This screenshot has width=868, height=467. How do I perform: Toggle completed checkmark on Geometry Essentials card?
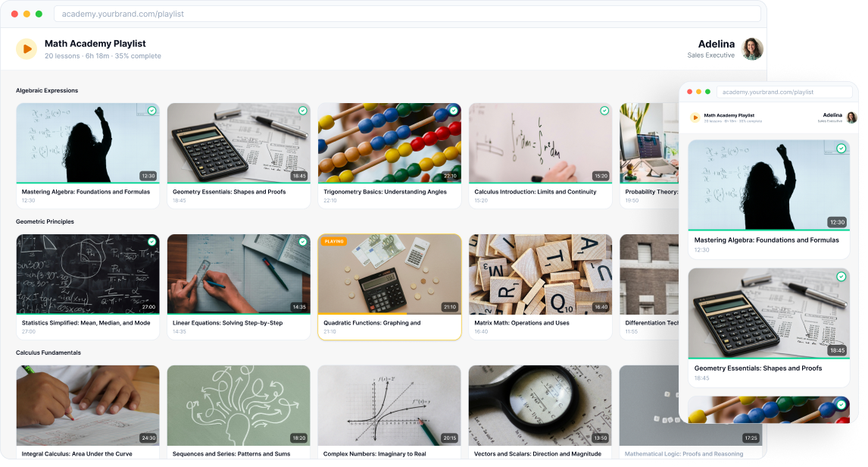(303, 111)
